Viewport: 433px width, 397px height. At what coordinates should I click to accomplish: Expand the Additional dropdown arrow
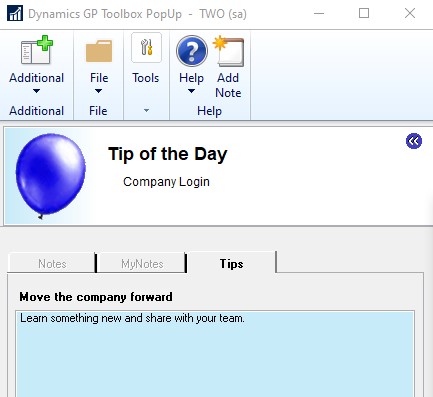(36, 91)
